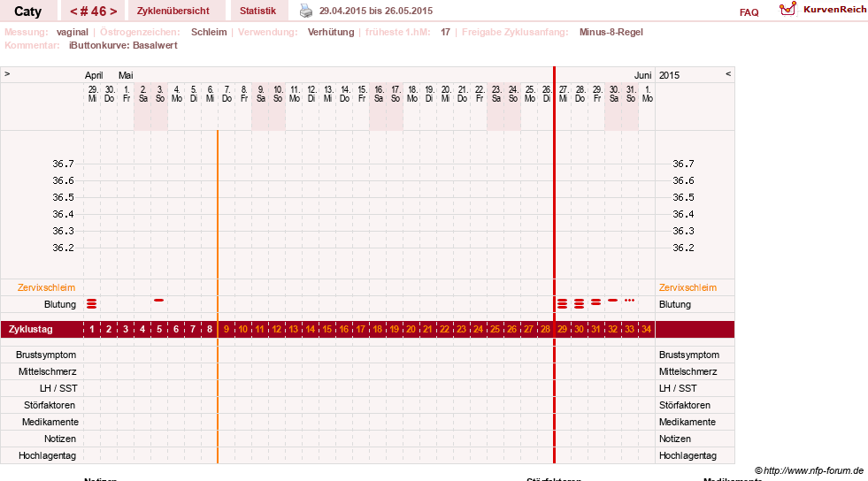Go to previous cycle with the < arrow
868x481 pixels.
coord(73,11)
